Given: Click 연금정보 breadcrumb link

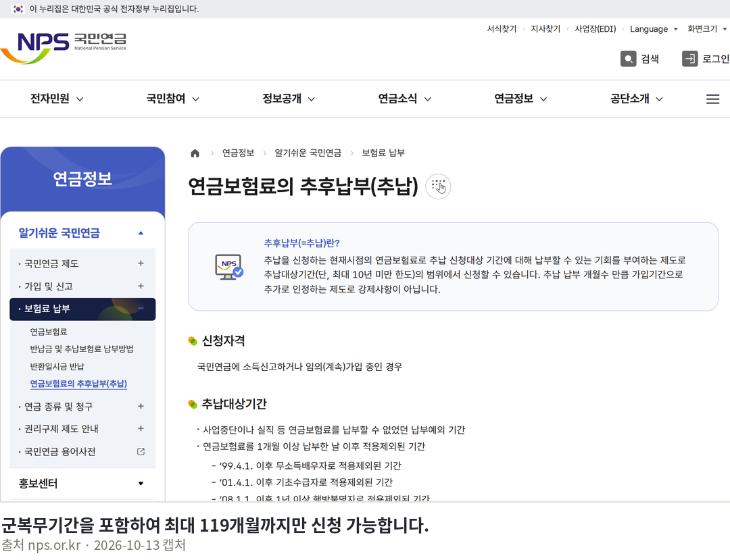Looking at the screenshot, I should point(238,153).
